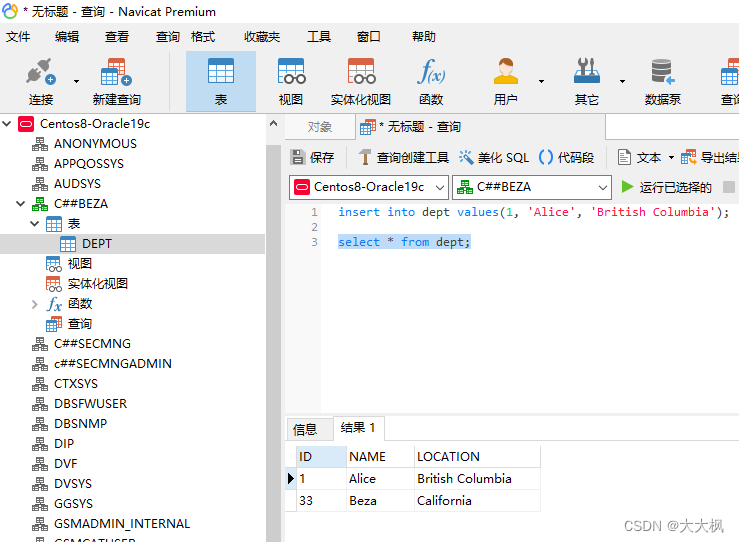Open the 数据泵 data pump button
The height and width of the screenshot is (542, 739).
[x=663, y=81]
